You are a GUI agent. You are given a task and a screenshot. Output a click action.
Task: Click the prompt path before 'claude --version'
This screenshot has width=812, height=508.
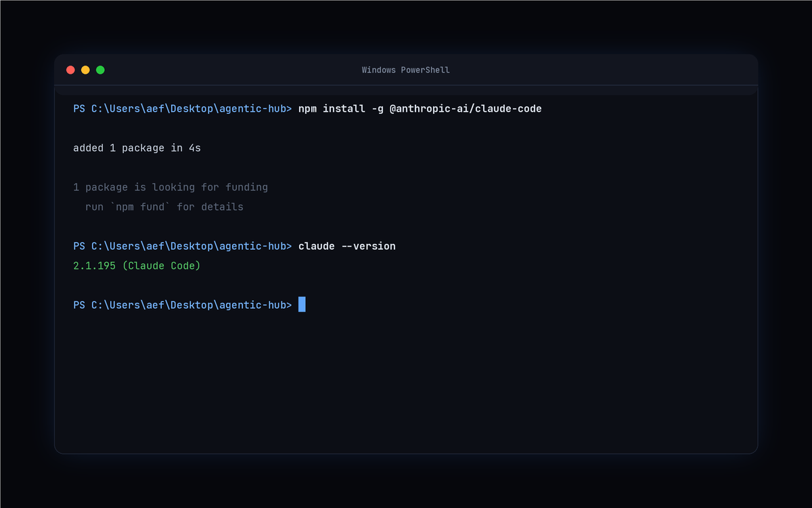click(x=183, y=246)
